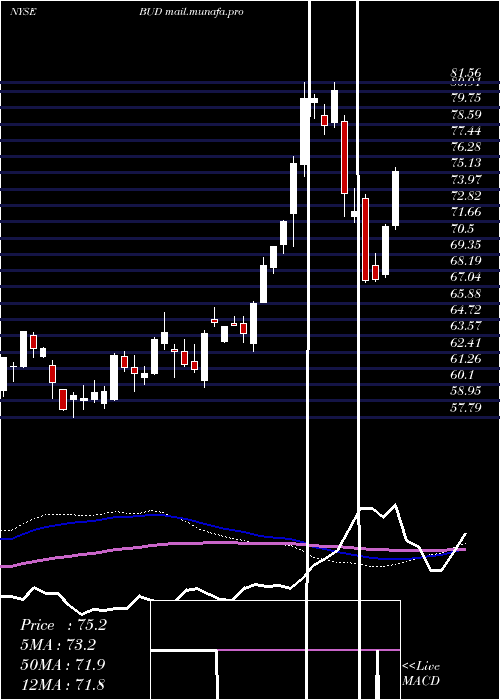Select the 64.72 price axis label
500x700 pixels.
tap(466, 309)
